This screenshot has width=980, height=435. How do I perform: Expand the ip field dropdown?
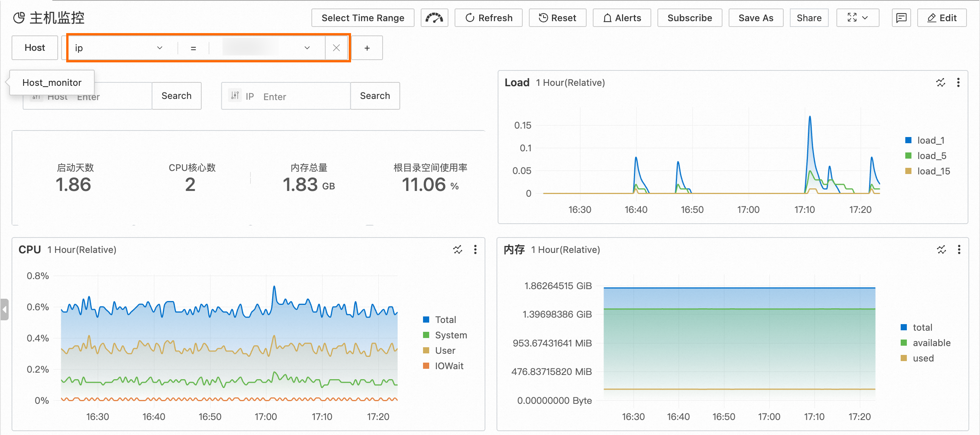click(159, 48)
